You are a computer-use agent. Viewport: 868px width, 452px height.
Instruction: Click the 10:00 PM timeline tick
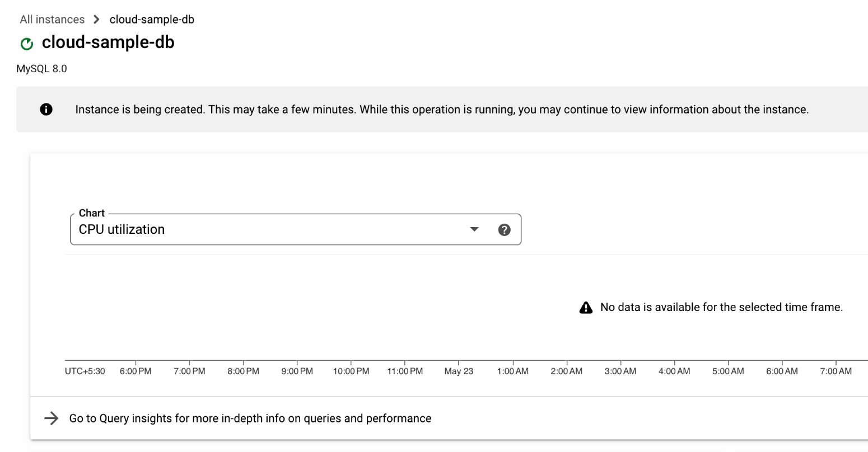351,371
